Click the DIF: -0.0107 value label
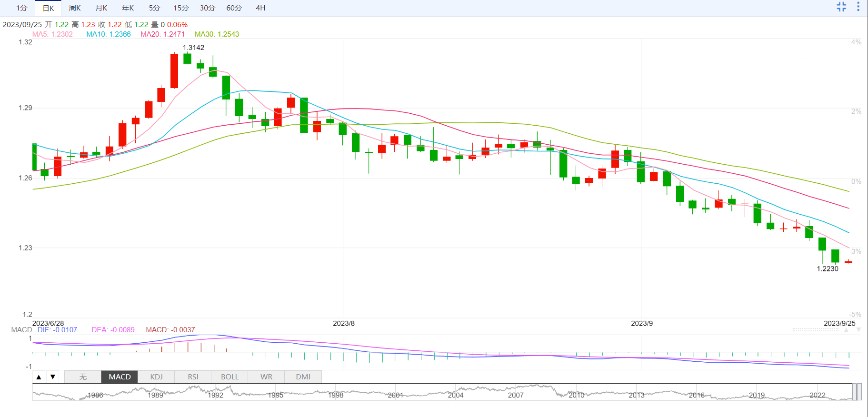 (x=57, y=330)
